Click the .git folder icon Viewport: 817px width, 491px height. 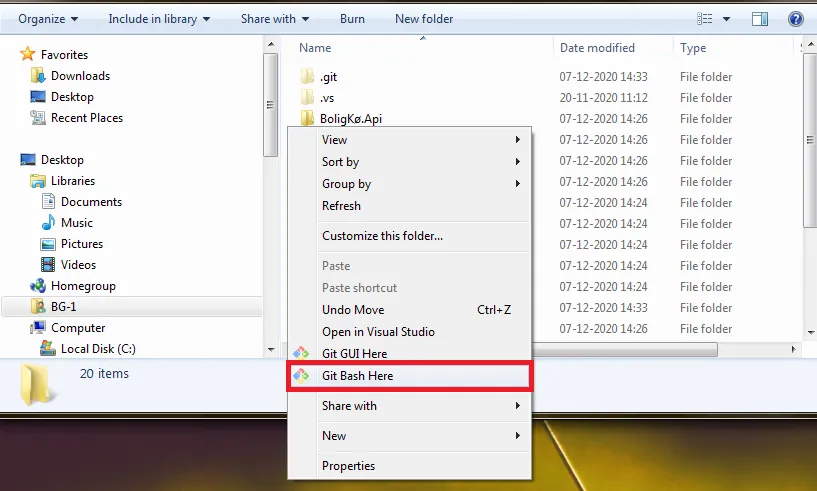(x=307, y=77)
